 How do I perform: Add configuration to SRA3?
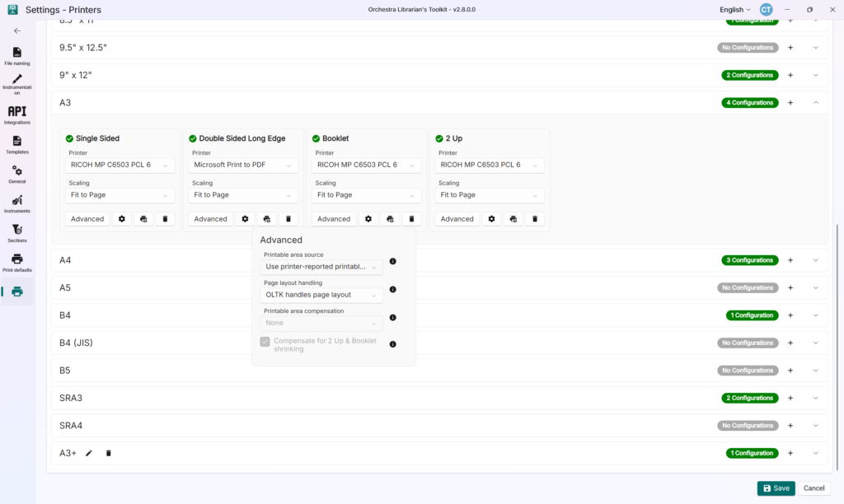pyautogui.click(x=790, y=398)
